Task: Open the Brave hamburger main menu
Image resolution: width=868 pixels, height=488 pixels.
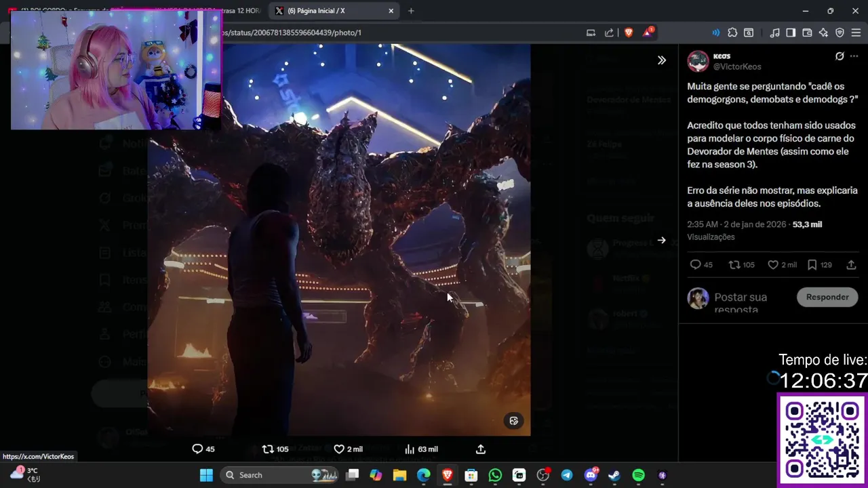Action: [x=856, y=33]
